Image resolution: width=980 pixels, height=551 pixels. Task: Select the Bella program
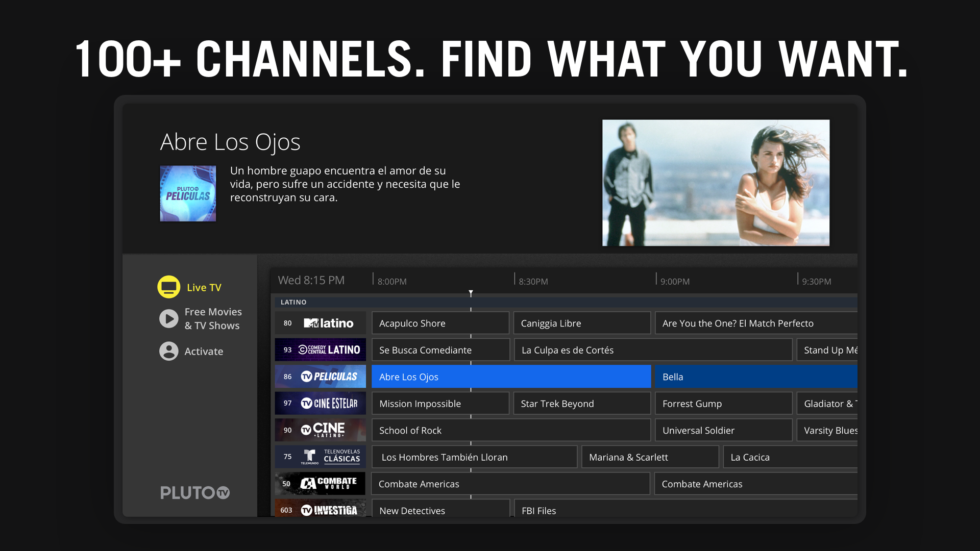click(756, 377)
